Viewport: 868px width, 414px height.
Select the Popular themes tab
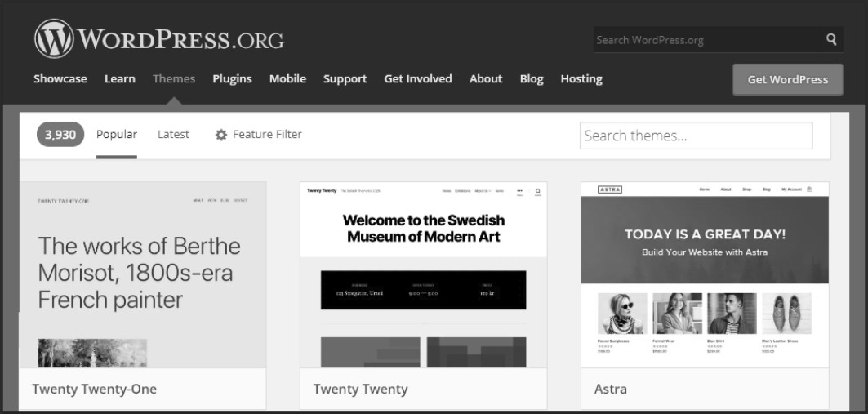click(x=117, y=134)
